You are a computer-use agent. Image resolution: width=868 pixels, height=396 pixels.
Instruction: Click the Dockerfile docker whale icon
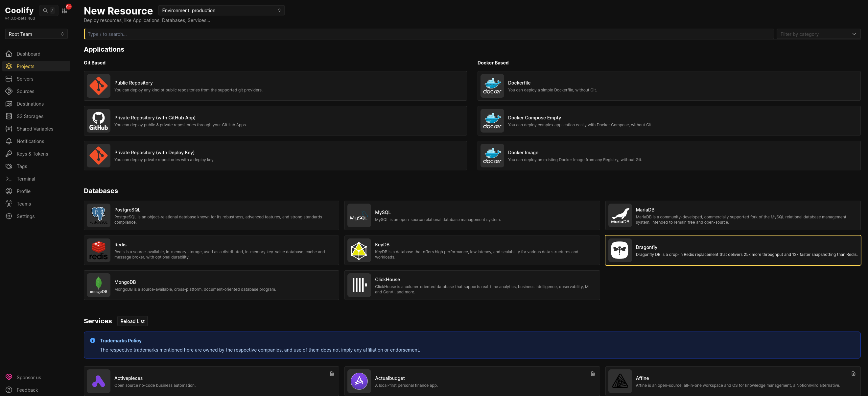(492, 86)
